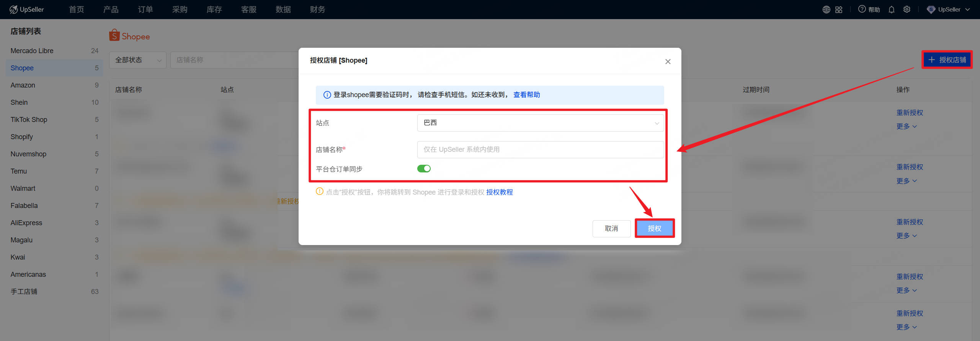This screenshot has height=341, width=980.
Task: Select Nuvemshop in the store list
Action: (54, 154)
